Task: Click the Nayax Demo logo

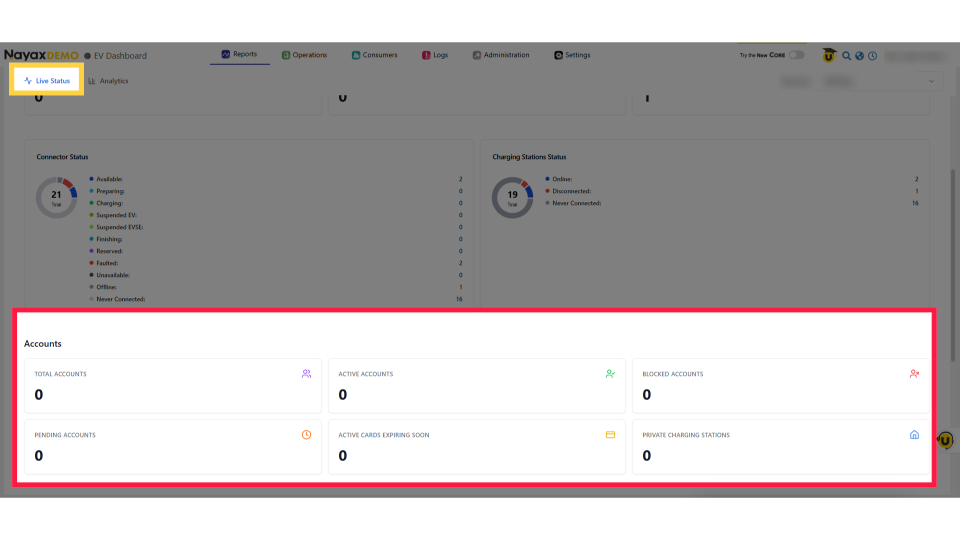Action: point(41,55)
